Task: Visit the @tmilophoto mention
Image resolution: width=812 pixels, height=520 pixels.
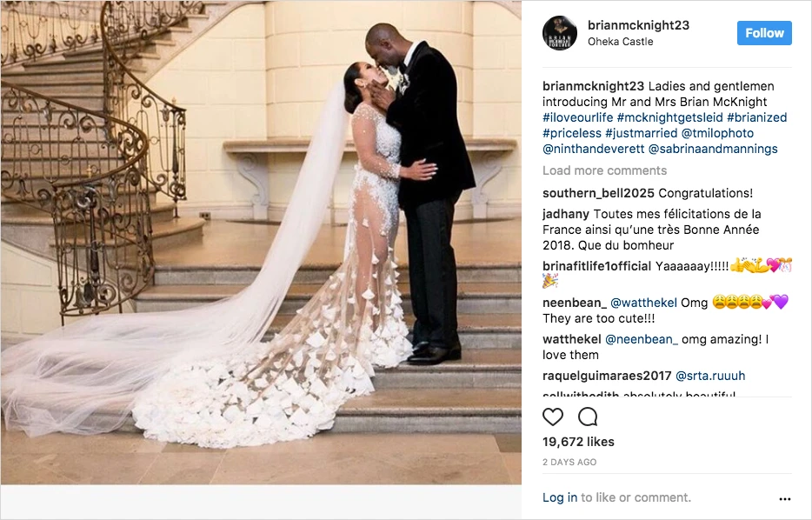Action: (717, 134)
